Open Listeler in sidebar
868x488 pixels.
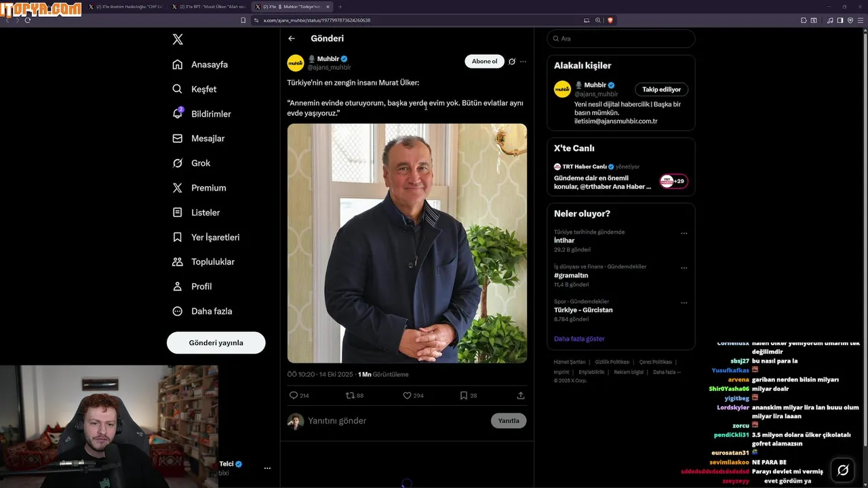196,212
